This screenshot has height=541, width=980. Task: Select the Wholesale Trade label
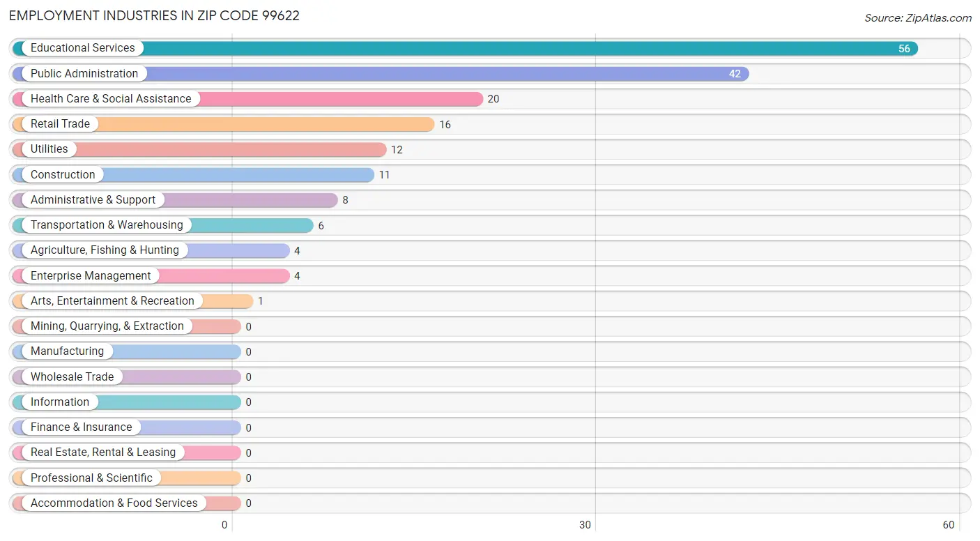[x=72, y=377]
